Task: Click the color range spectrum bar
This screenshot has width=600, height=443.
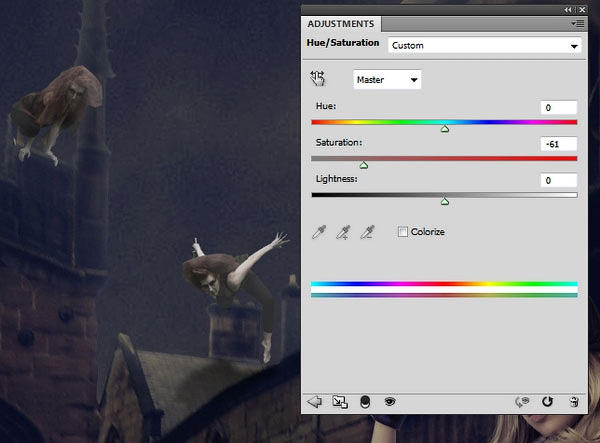Action: [x=444, y=290]
